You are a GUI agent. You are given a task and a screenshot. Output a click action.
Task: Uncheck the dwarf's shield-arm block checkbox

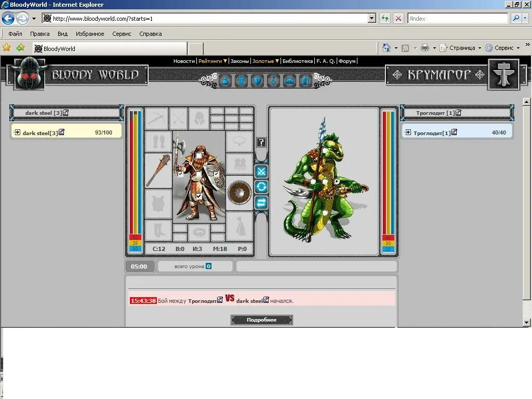pos(216,174)
